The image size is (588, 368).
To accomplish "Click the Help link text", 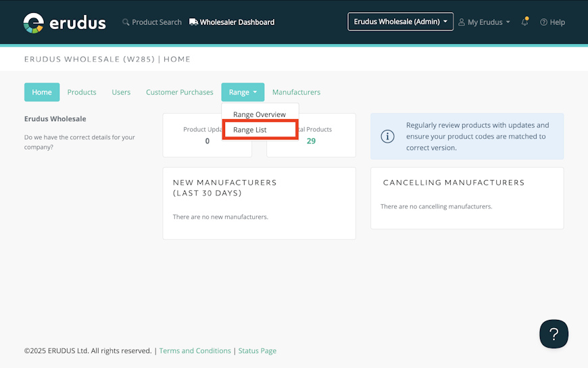I will pos(558,22).
